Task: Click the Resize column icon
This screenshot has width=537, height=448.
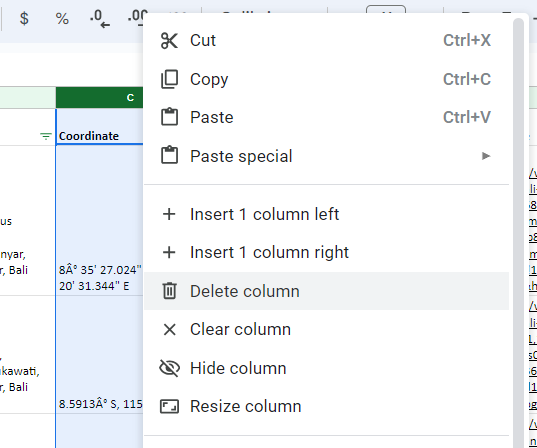Action: click(x=169, y=407)
